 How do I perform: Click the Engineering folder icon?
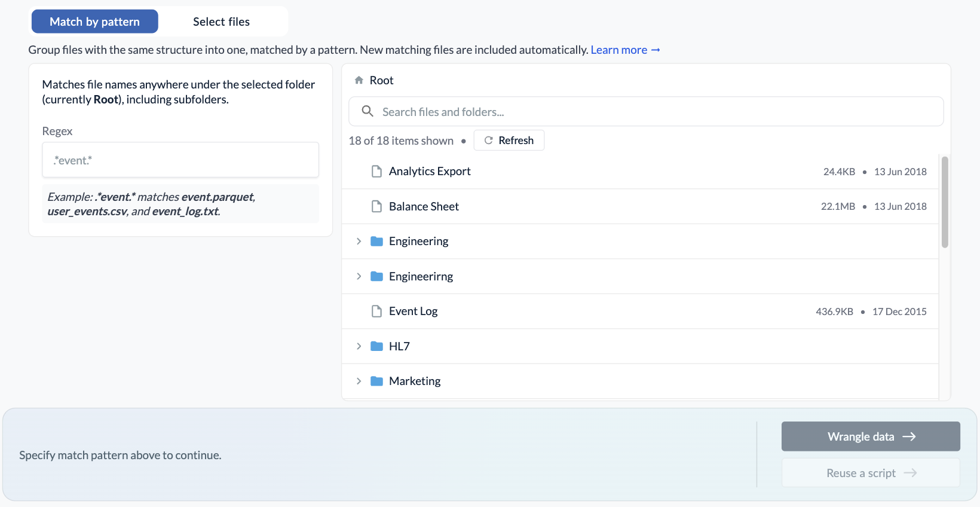tap(376, 241)
